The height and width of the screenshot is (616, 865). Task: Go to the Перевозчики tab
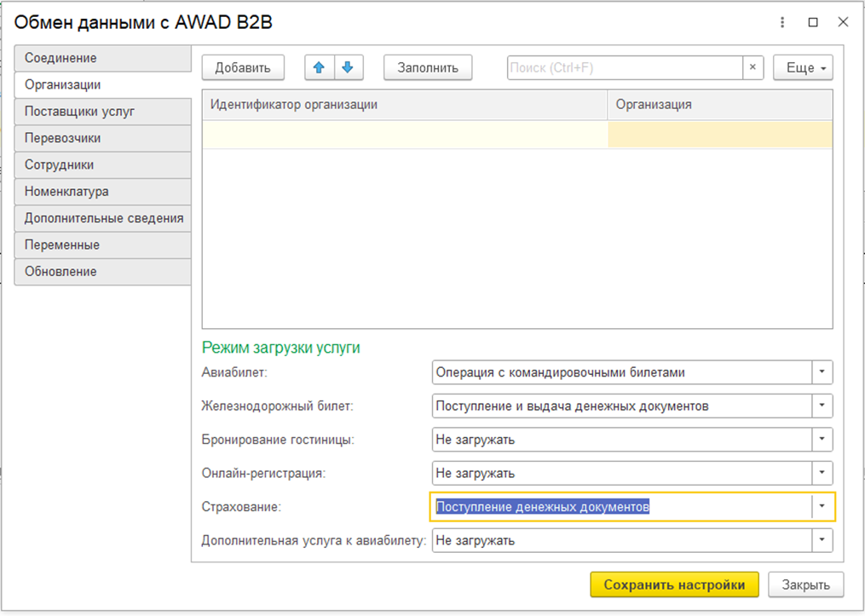click(x=102, y=138)
